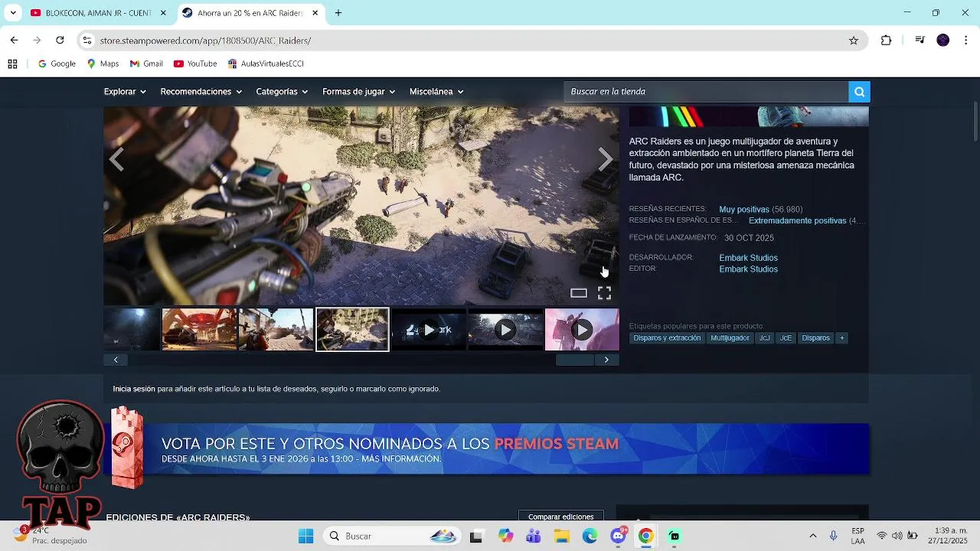The height and width of the screenshot is (551, 980).
Task: Open the YouTube bookmark
Action: pos(195,64)
